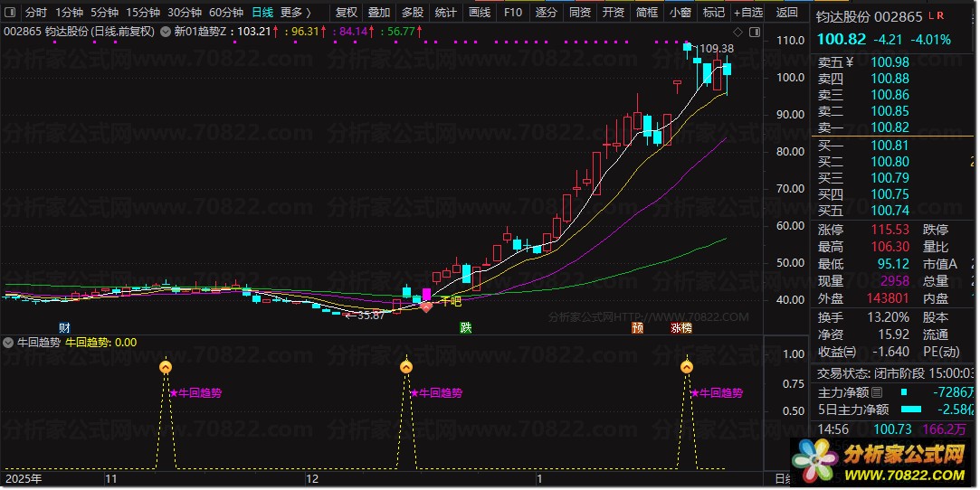The width and height of the screenshot is (980, 490).
Task: Select the 30分钟 period tab
Action: (185, 12)
